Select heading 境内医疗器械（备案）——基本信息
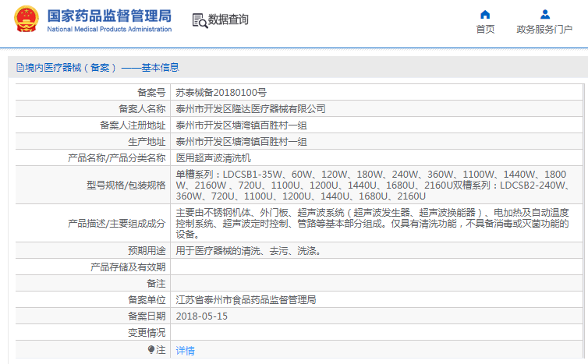 tap(102, 68)
